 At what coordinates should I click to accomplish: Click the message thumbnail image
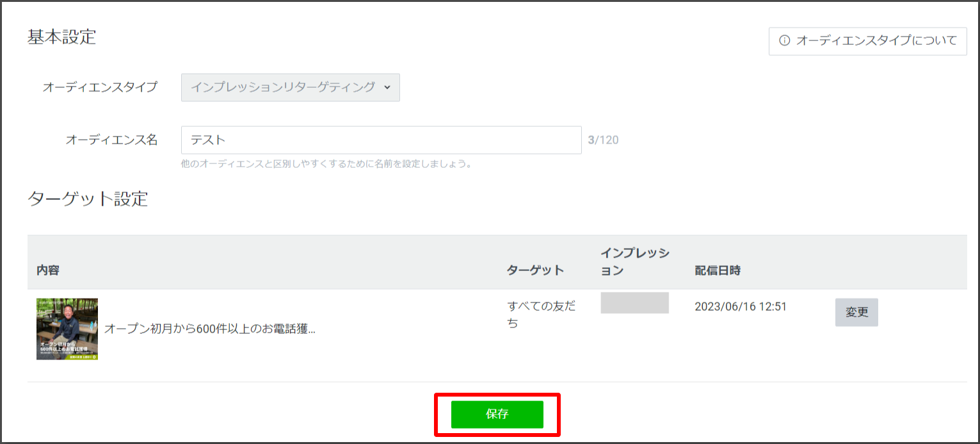(x=67, y=329)
